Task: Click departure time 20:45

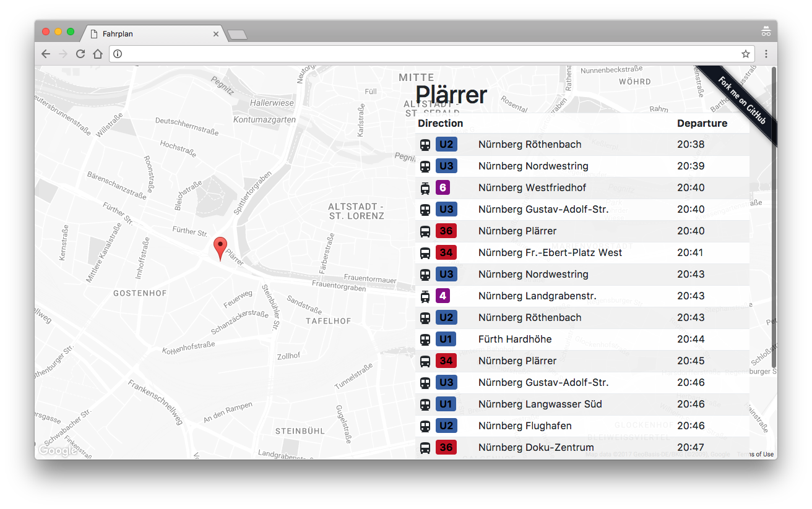Action: tap(691, 361)
